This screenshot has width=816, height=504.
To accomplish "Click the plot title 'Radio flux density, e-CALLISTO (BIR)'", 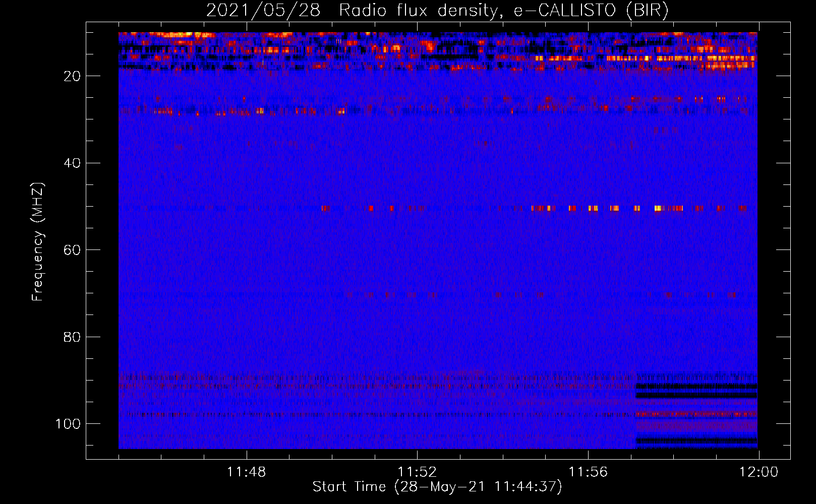I will [504, 11].
